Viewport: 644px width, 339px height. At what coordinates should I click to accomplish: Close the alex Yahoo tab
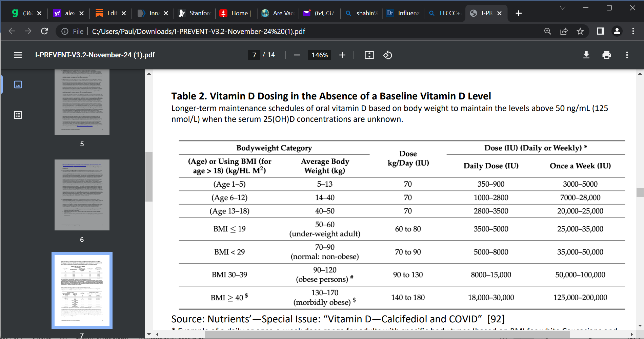tap(81, 13)
